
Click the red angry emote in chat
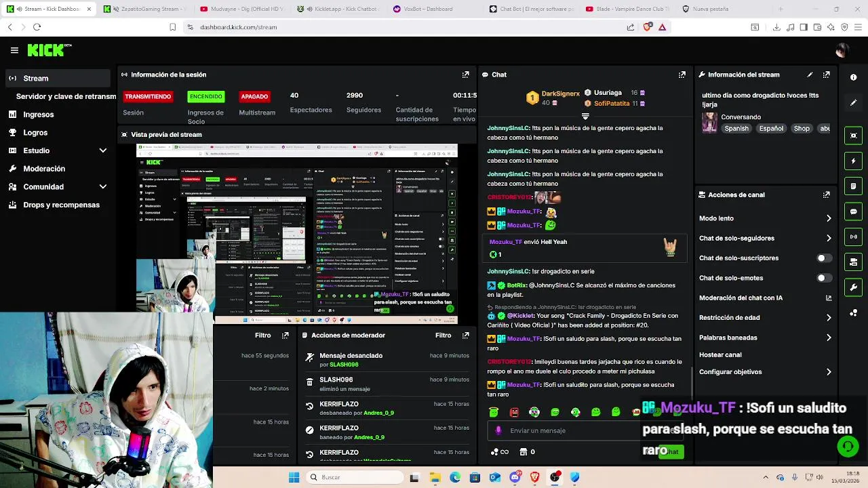click(x=514, y=412)
